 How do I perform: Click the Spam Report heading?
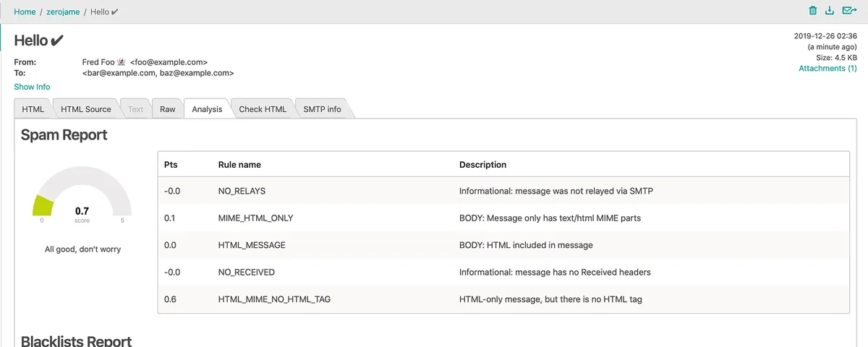(x=64, y=135)
